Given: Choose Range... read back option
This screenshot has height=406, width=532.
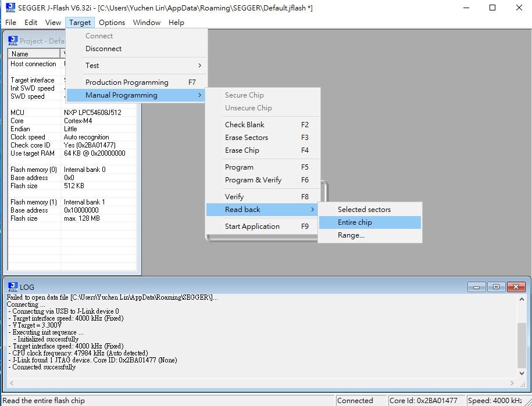Looking at the screenshot, I should point(370,235).
